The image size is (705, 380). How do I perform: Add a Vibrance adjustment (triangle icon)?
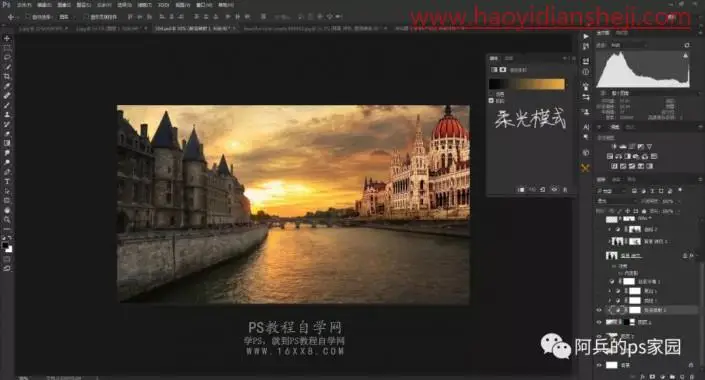[649, 147]
